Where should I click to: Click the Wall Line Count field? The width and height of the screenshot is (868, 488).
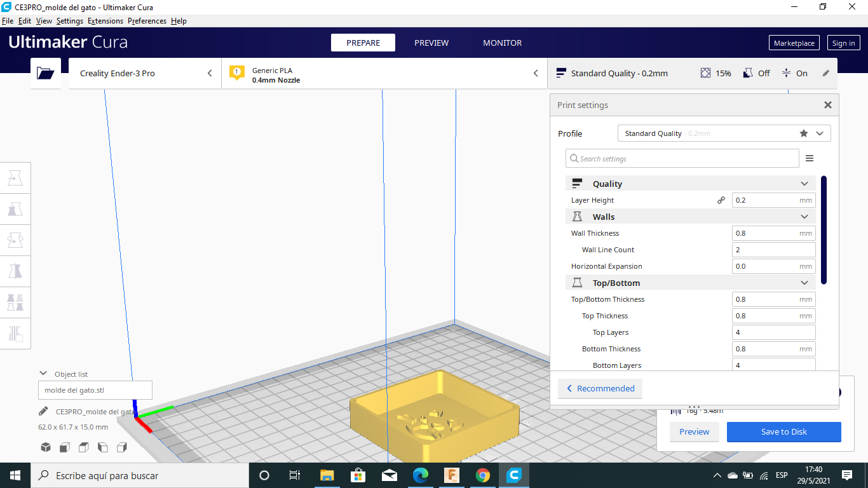[773, 250]
